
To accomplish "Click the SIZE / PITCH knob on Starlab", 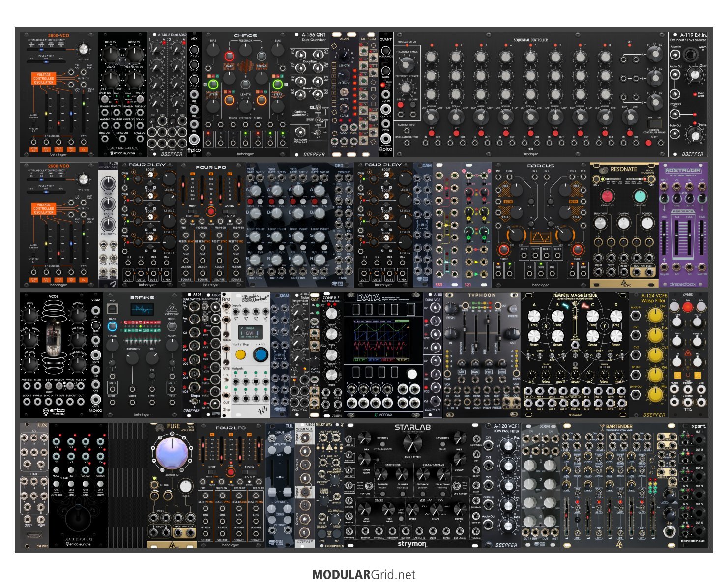I will click(x=412, y=444).
